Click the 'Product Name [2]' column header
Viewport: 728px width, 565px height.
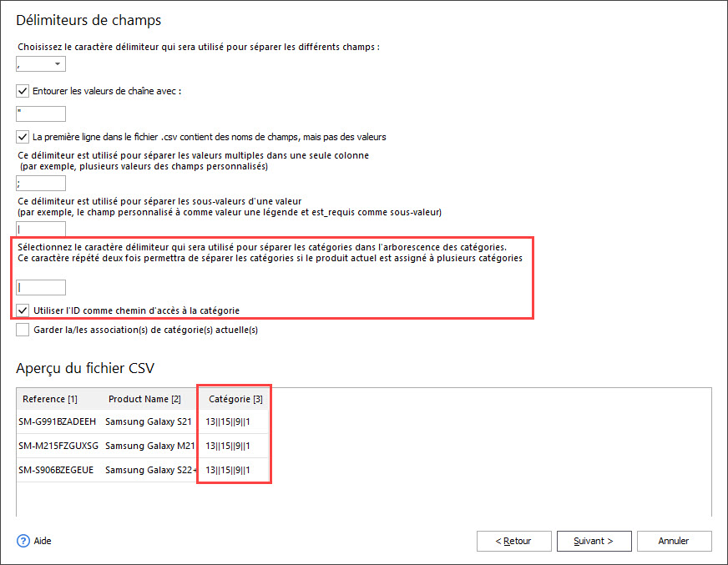pyautogui.click(x=144, y=399)
